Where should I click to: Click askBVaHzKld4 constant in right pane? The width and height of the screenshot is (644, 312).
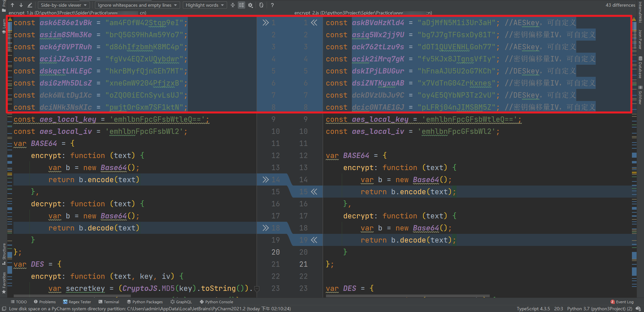[378, 23]
